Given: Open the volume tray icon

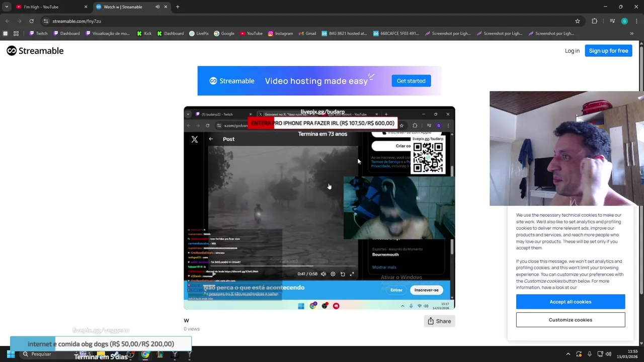Looking at the screenshot, I should pos(608,354).
